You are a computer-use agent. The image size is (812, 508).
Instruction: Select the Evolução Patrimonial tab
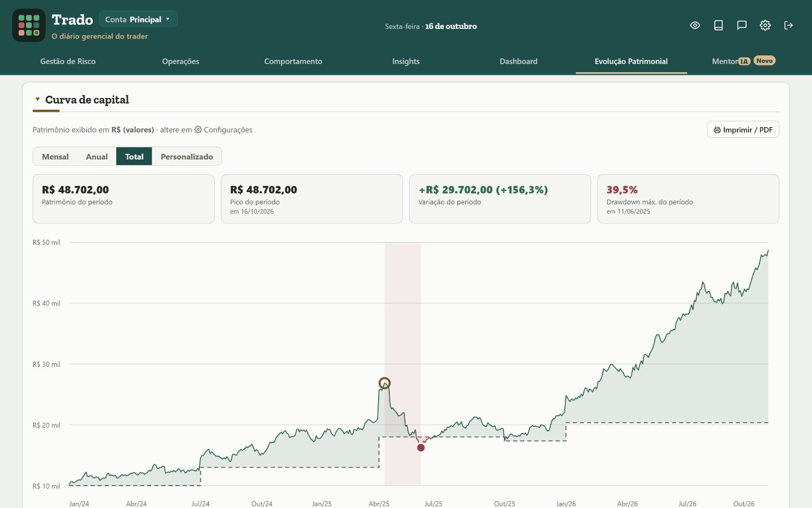tap(631, 61)
